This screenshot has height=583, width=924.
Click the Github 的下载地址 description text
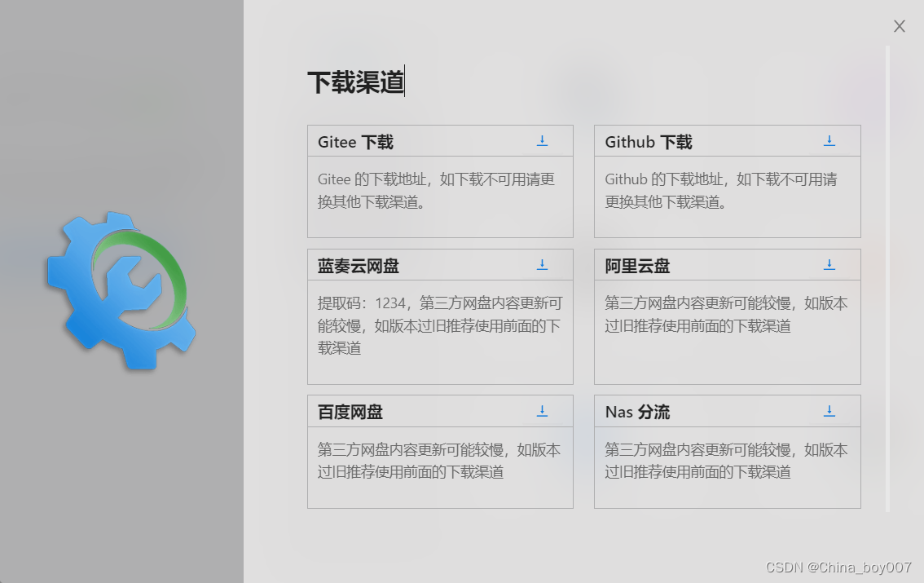coord(720,191)
